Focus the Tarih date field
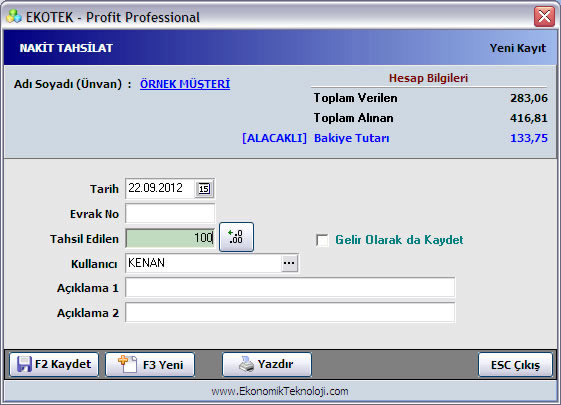This screenshot has width=561, height=405. point(160,188)
